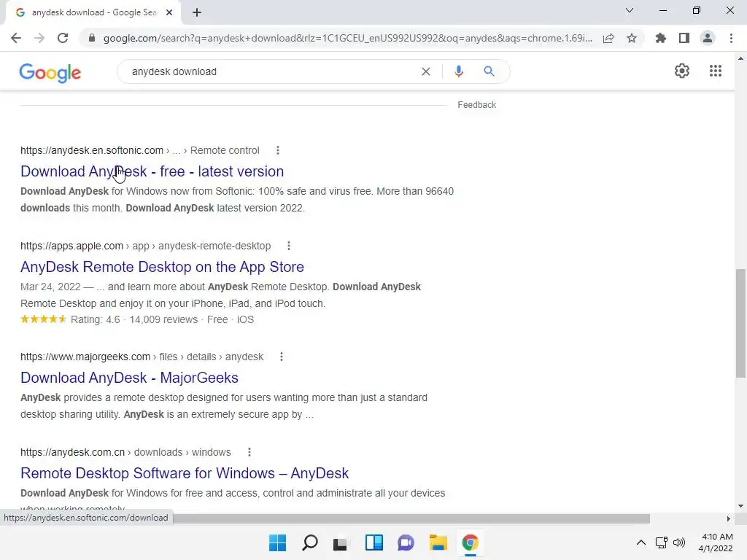This screenshot has width=747, height=560.
Task: Submit search with magnifier icon
Action: (489, 71)
